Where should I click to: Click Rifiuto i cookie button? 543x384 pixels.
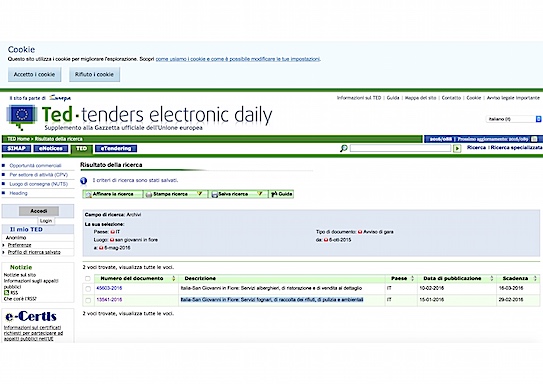pos(94,74)
